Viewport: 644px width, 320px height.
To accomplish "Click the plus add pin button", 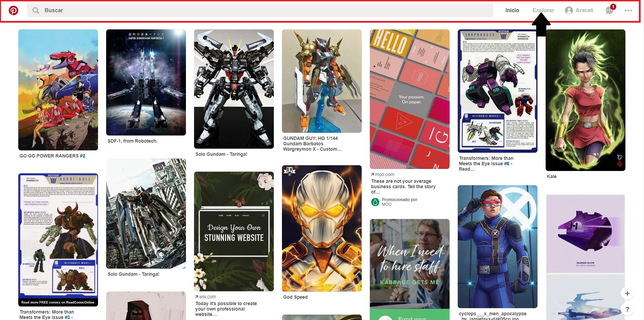I will click(x=627, y=293).
